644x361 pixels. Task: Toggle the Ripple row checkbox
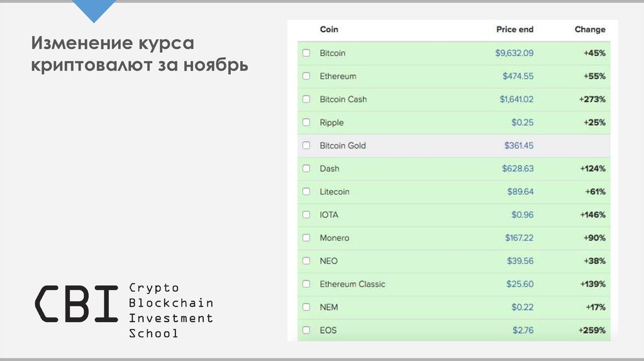pyautogui.click(x=306, y=122)
